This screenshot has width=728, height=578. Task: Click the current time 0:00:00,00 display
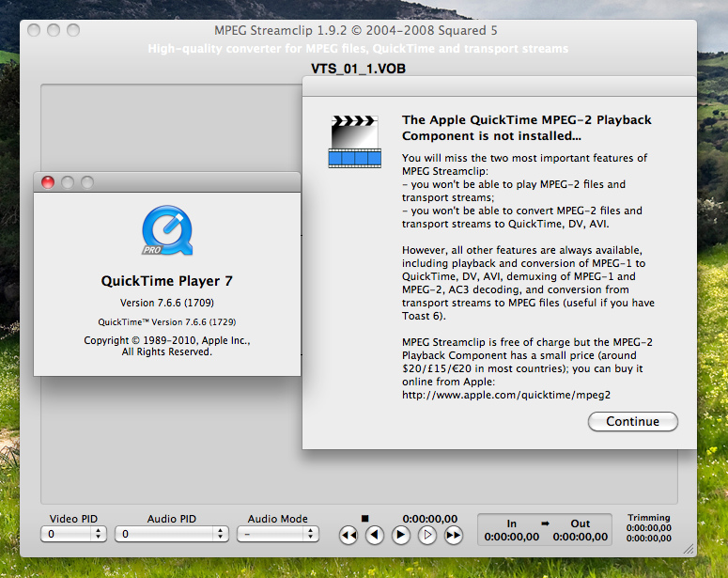point(430,519)
